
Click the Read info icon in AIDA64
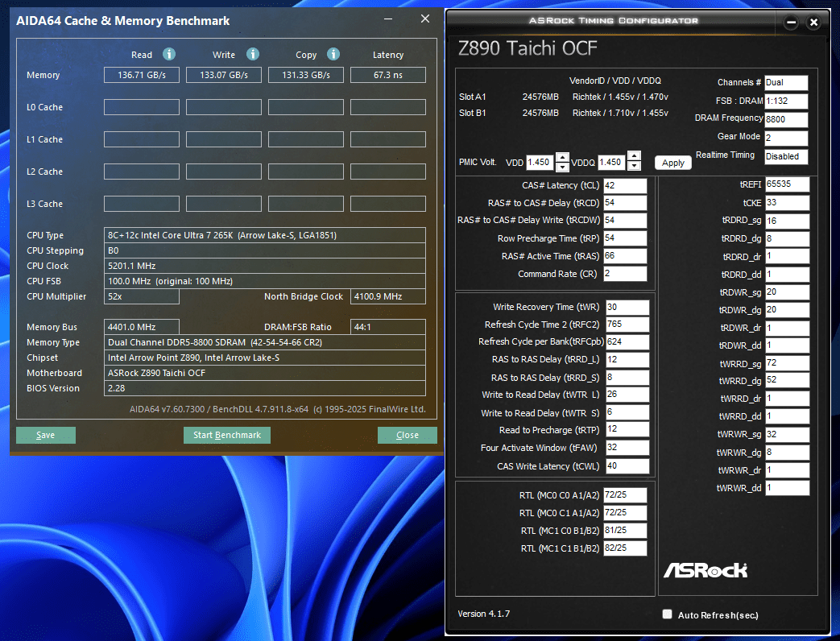169,54
